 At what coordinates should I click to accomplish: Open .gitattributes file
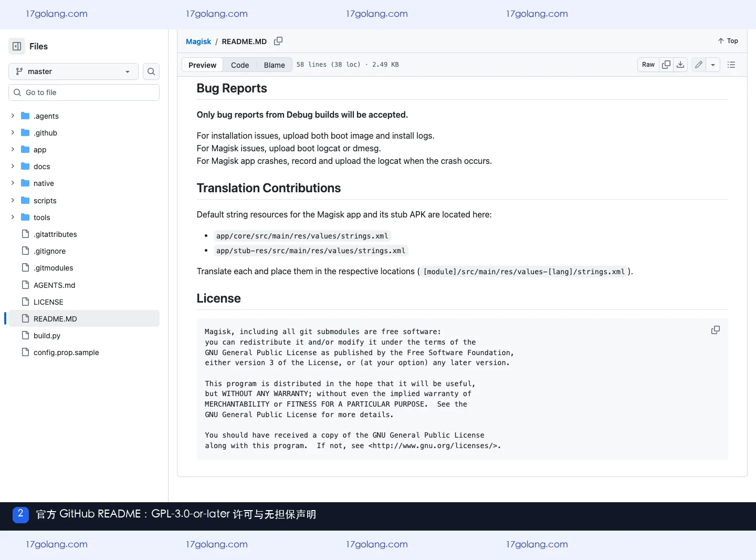click(x=55, y=234)
